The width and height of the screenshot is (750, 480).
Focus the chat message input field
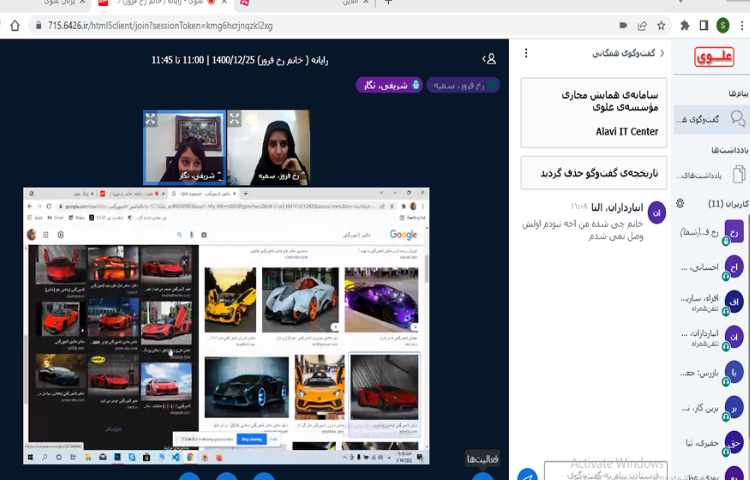click(606, 471)
